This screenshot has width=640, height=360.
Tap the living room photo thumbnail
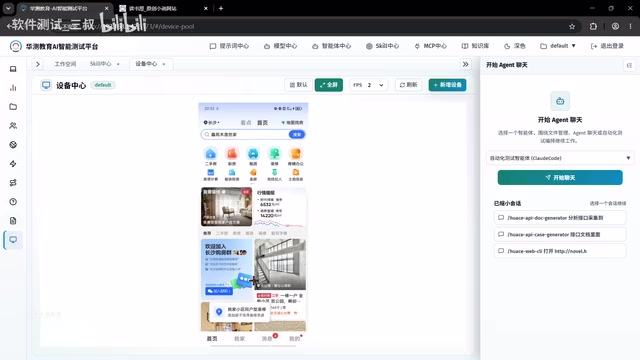point(227,207)
